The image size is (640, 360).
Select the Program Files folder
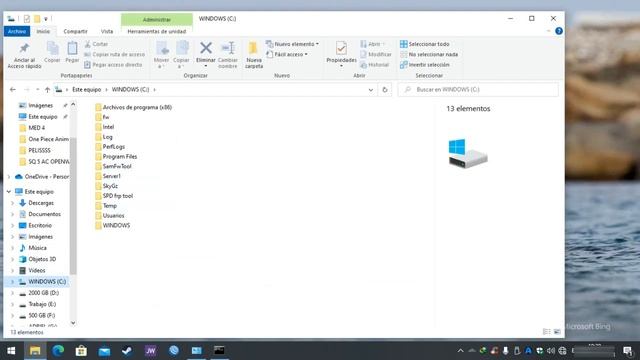point(116,156)
